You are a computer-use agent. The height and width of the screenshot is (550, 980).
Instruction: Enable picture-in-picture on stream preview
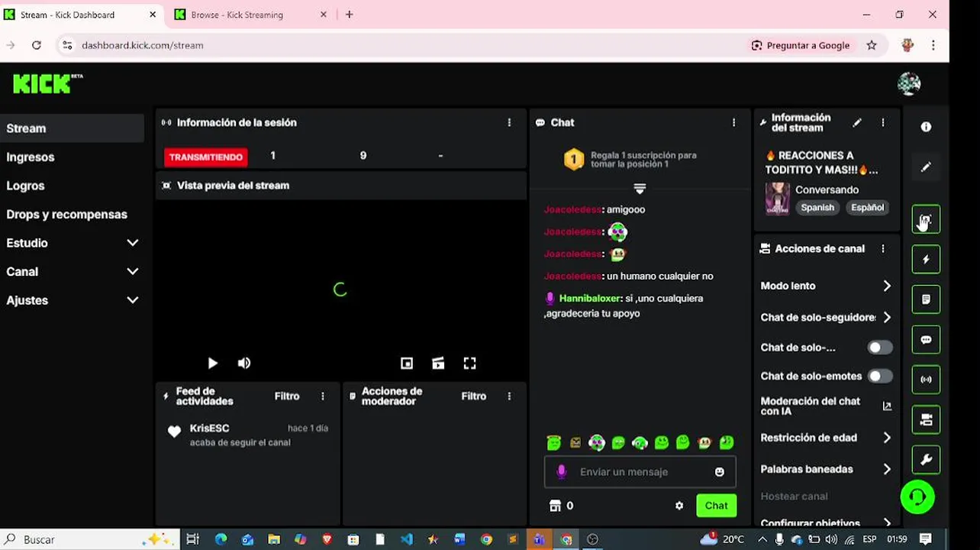407,364
